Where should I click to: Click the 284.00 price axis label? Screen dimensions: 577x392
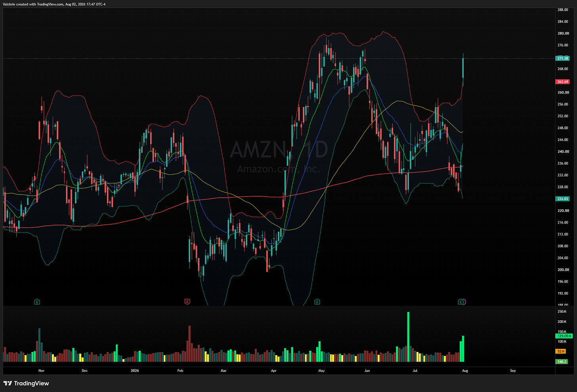(x=563, y=22)
